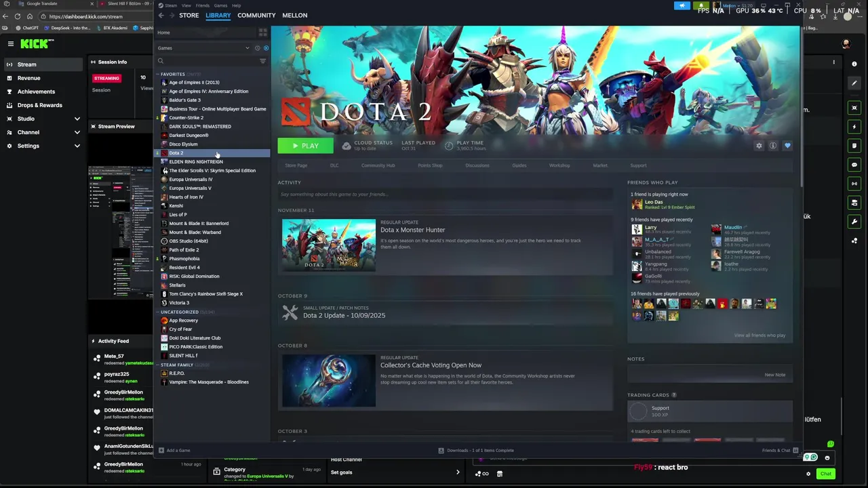
Task: Click the wrench icon in Kick sidebar
Action: tap(854, 222)
